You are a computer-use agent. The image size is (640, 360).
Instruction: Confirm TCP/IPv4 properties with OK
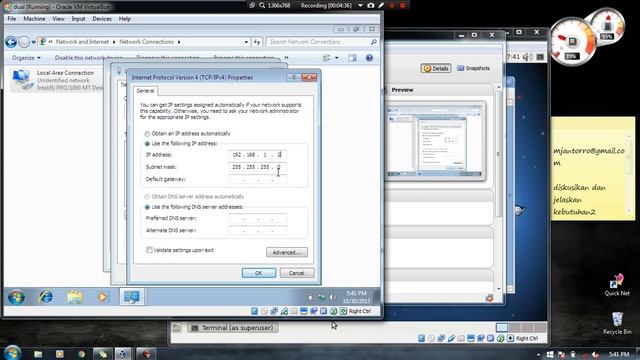pyautogui.click(x=259, y=273)
